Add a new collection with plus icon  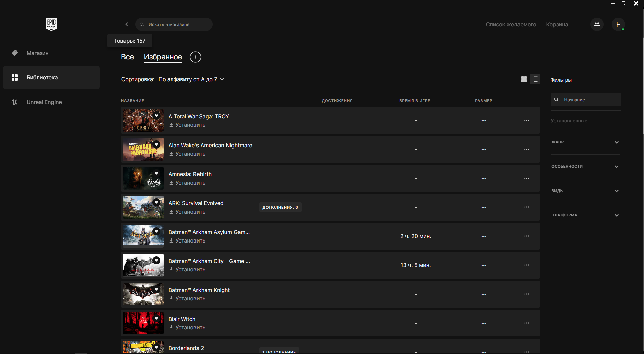point(195,57)
